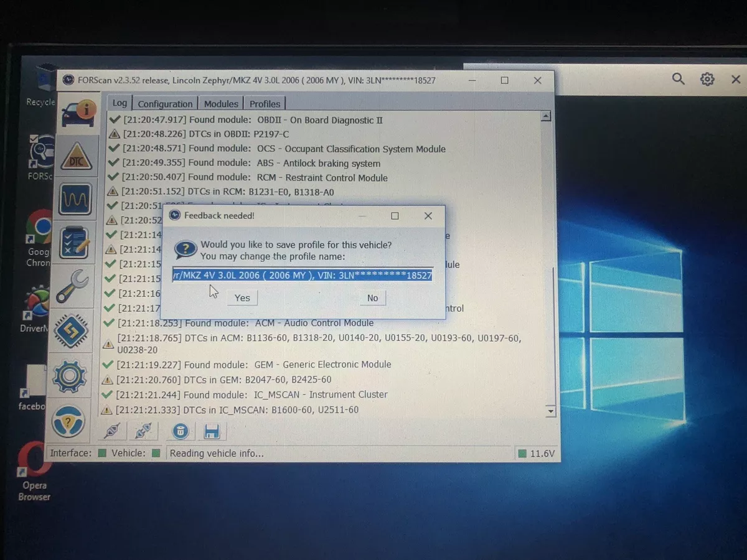Viewport: 747px width, 560px height.
Task: Click the settings gear icon in background window
Action: pos(707,79)
